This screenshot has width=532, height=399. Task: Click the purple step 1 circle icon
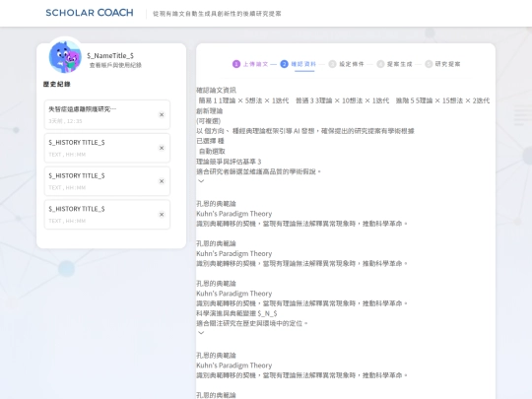point(236,64)
